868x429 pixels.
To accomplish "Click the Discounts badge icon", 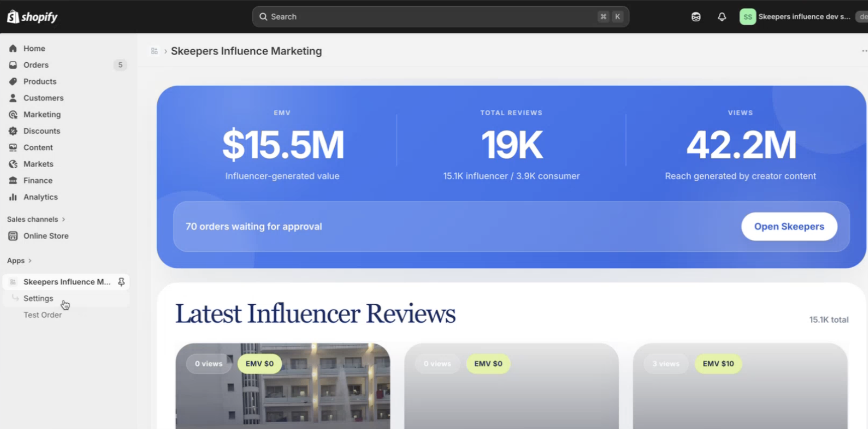I will coord(13,131).
